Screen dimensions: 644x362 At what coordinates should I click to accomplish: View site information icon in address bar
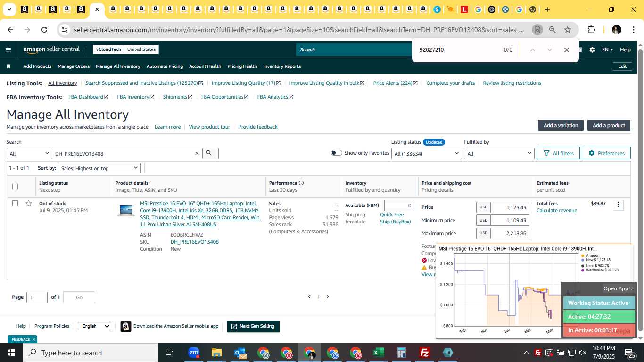tap(65, 30)
